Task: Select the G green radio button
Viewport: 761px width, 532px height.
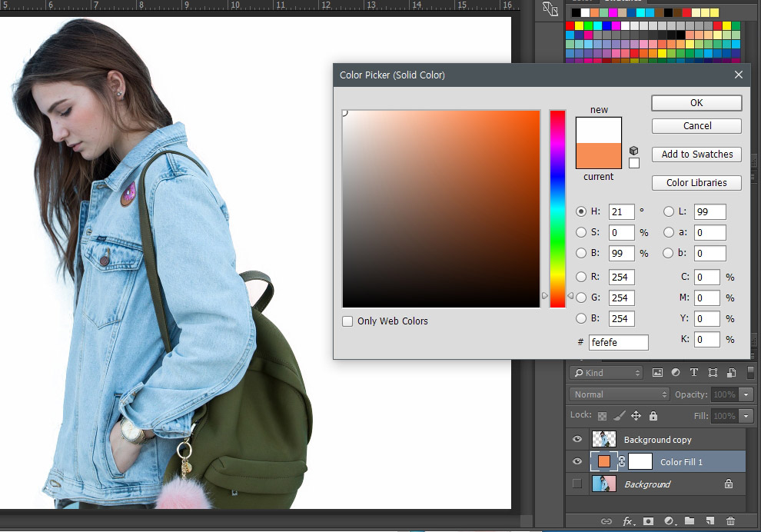Action: click(581, 298)
